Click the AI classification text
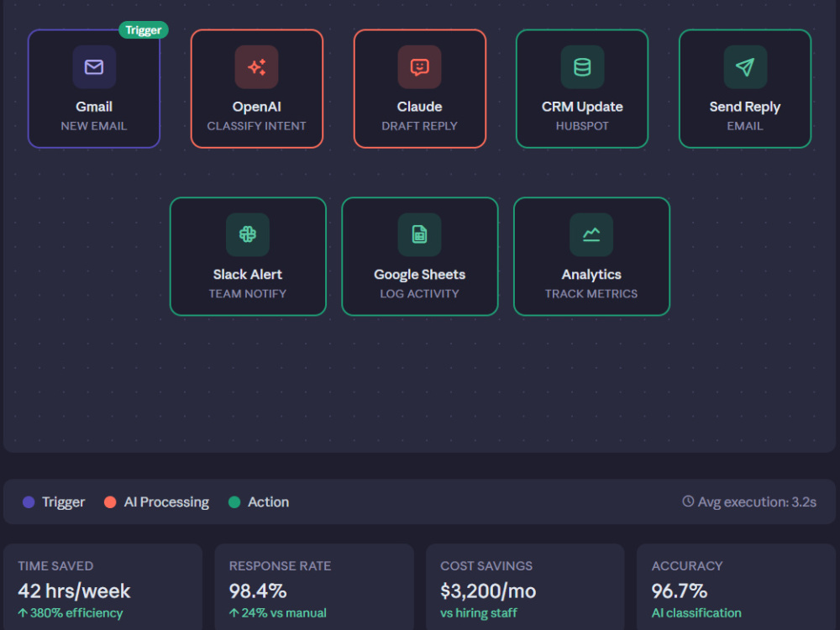 (x=696, y=613)
